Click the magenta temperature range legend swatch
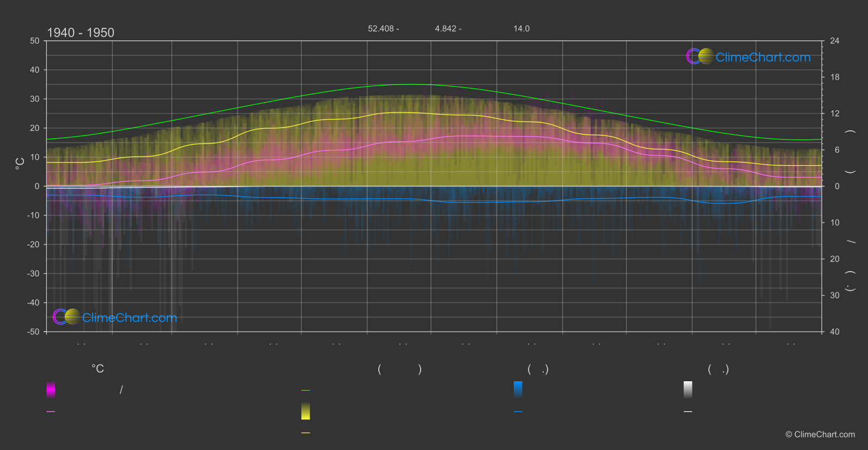The width and height of the screenshot is (868, 450). 51,389
